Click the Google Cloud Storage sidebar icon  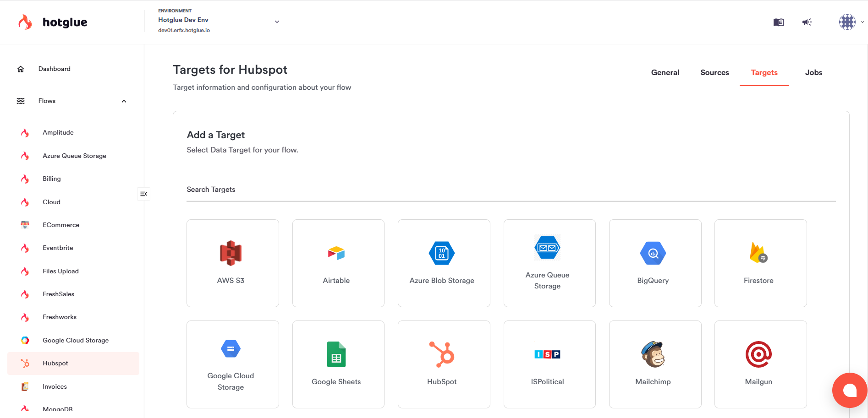tap(25, 340)
